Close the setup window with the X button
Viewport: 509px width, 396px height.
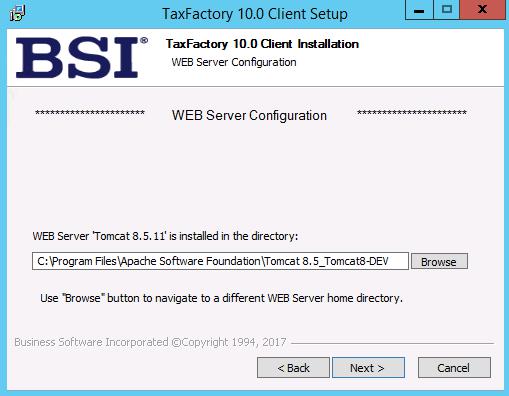click(482, 10)
